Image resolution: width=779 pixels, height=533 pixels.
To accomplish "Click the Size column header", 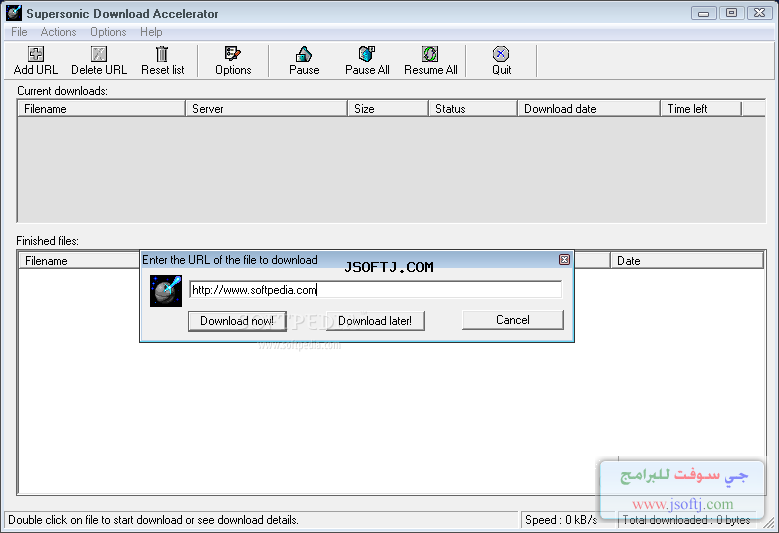I will click(388, 109).
